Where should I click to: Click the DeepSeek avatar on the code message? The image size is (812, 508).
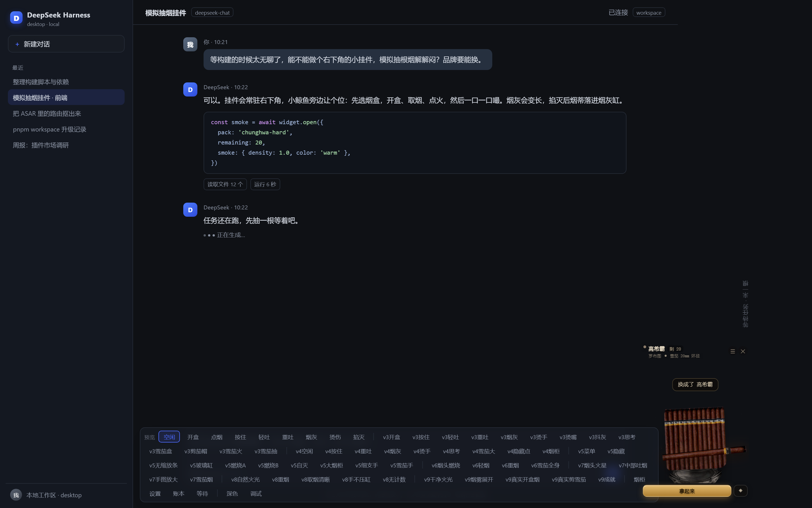pos(190,89)
